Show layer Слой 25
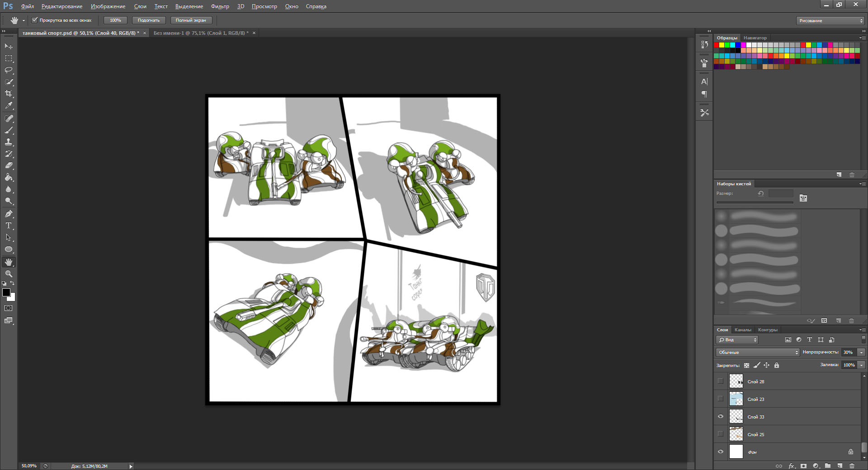Viewport: 868px width, 470px height. (x=721, y=434)
